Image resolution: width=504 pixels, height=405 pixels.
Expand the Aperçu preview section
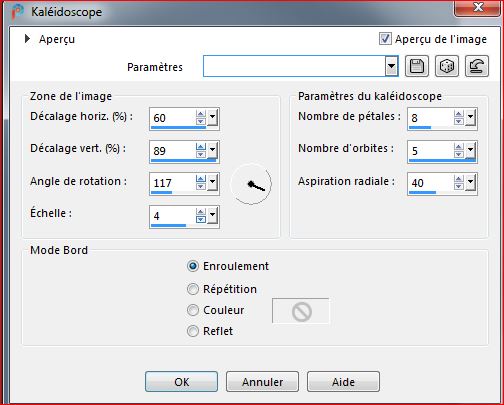[27, 39]
